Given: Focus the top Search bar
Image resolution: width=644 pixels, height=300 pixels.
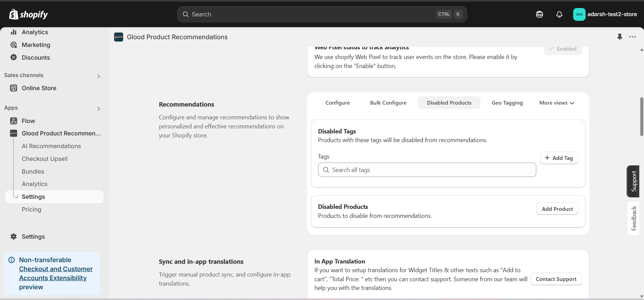Looking at the screenshot, I should pos(322,14).
